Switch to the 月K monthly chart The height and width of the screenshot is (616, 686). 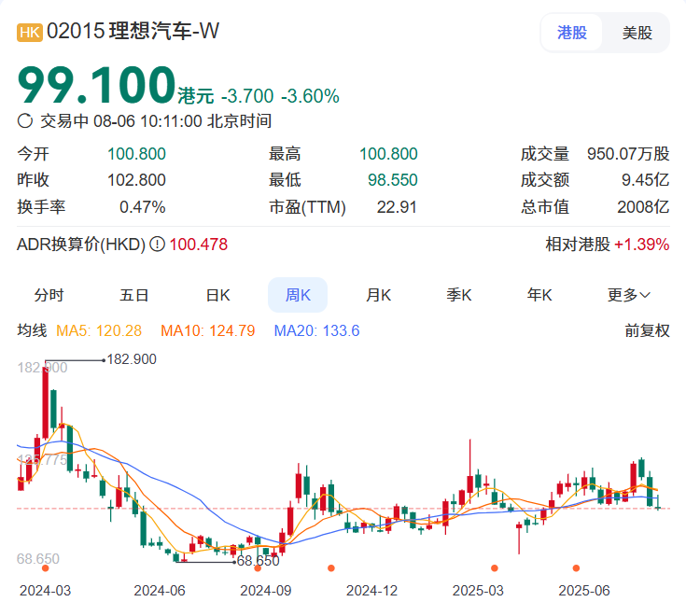tap(378, 295)
